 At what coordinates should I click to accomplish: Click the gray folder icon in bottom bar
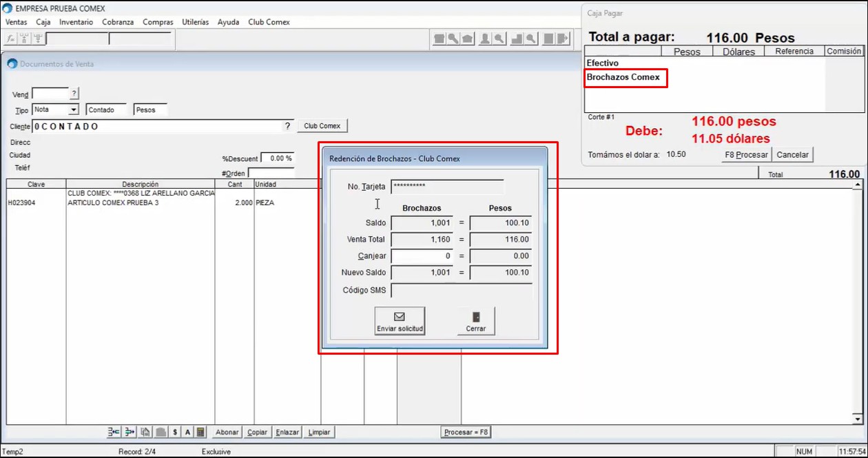coord(161,432)
